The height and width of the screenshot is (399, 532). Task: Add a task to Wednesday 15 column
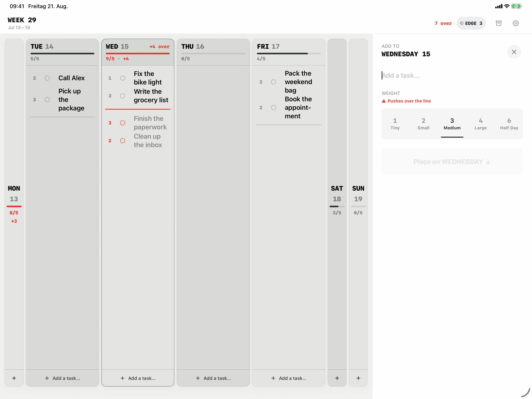[x=138, y=378]
